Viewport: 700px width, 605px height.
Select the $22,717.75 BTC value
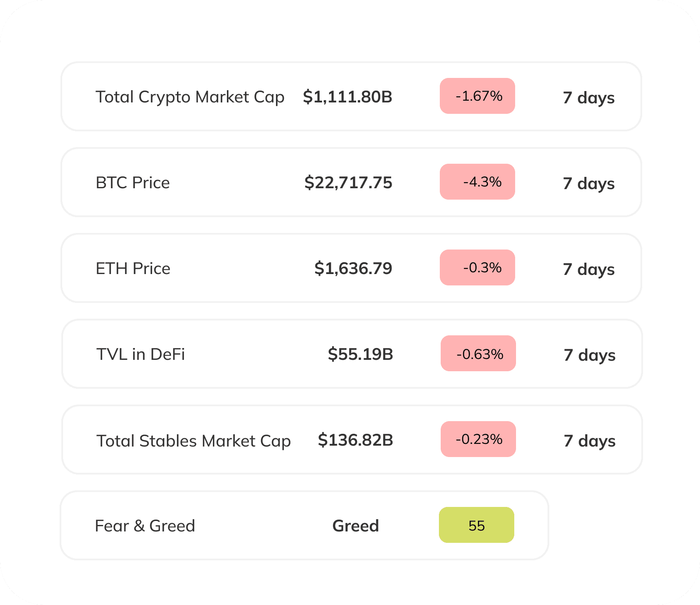click(x=348, y=183)
